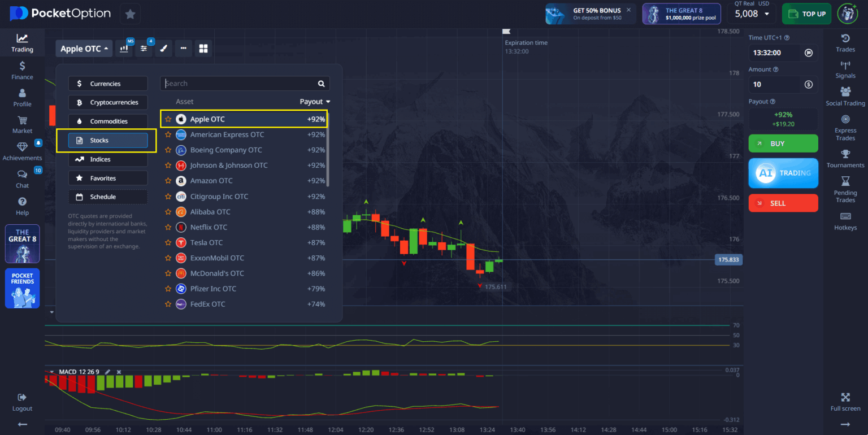Click the ellipsis for more chart tools
Screen dimensions: 868x435
point(183,48)
